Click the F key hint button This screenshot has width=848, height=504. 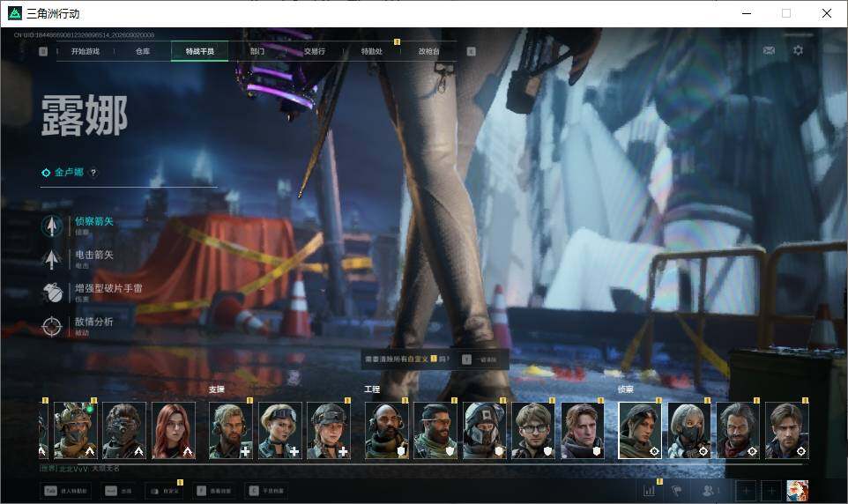pyautogui.click(x=213, y=491)
